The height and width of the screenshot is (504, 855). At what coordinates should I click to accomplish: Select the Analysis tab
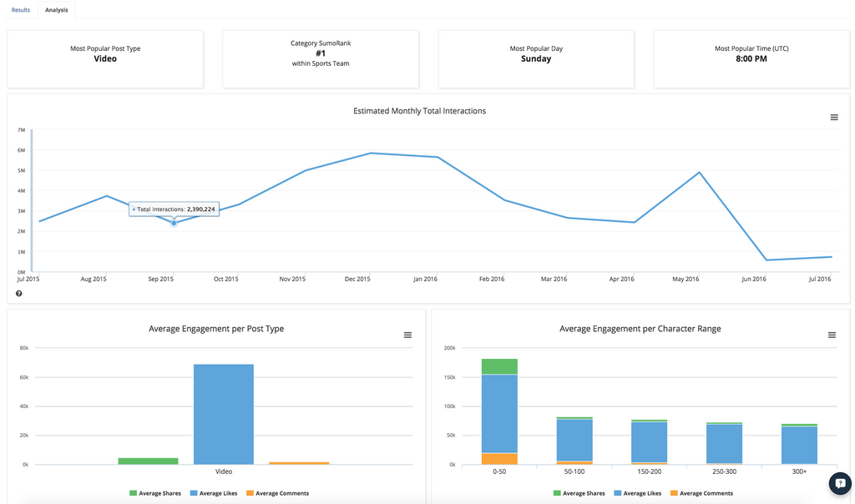click(x=57, y=10)
